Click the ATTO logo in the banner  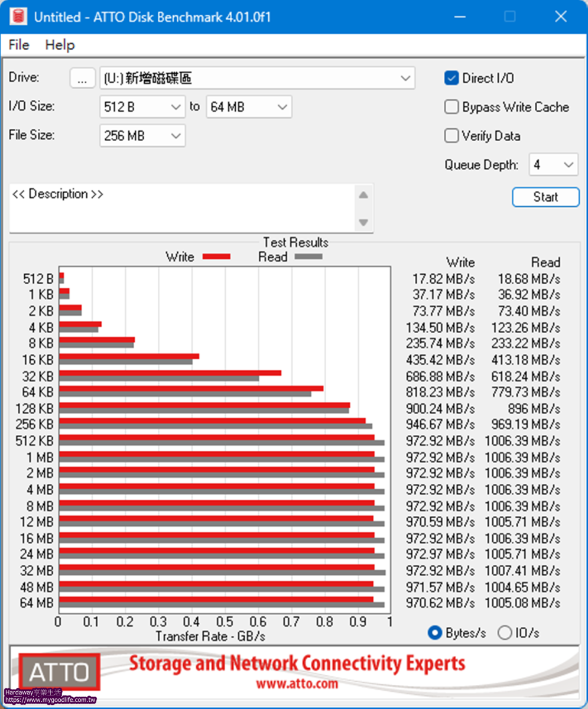click(59, 672)
